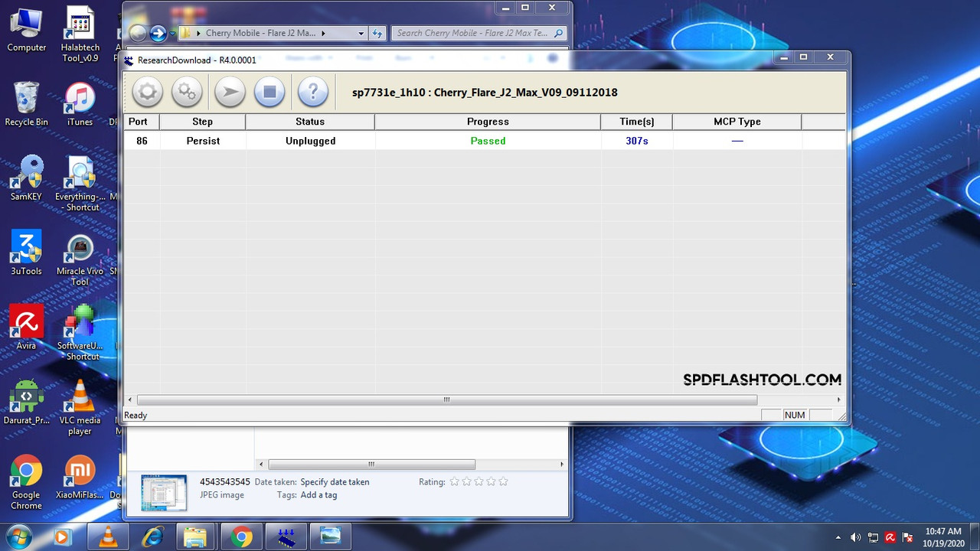Open the Help question mark icon
980x551 pixels.
(312, 93)
